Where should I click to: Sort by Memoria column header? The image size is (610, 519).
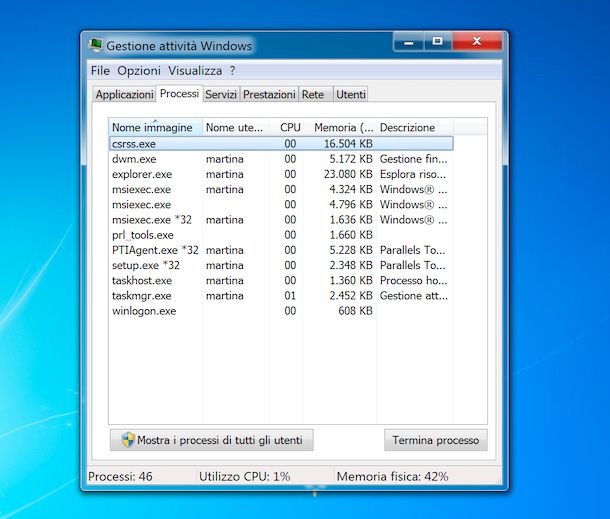pos(340,127)
